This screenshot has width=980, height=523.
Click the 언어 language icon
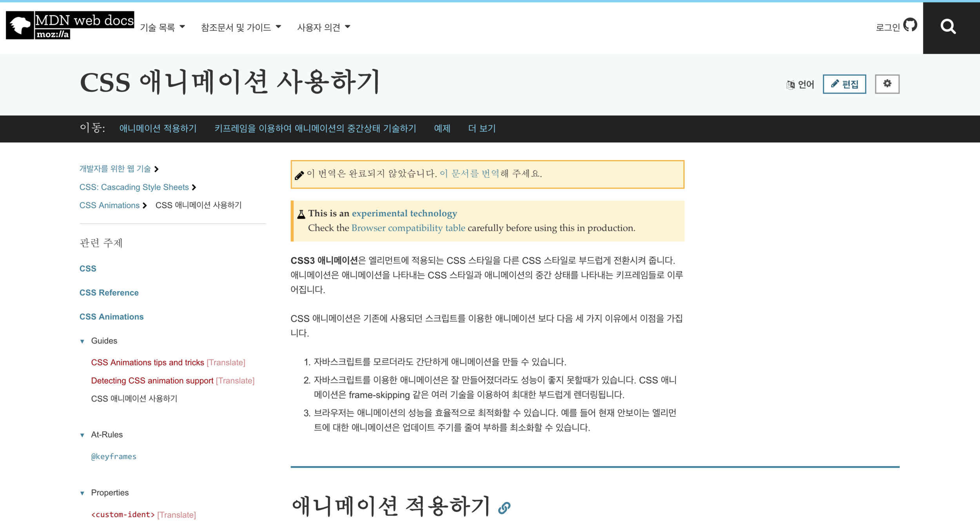click(790, 84)
